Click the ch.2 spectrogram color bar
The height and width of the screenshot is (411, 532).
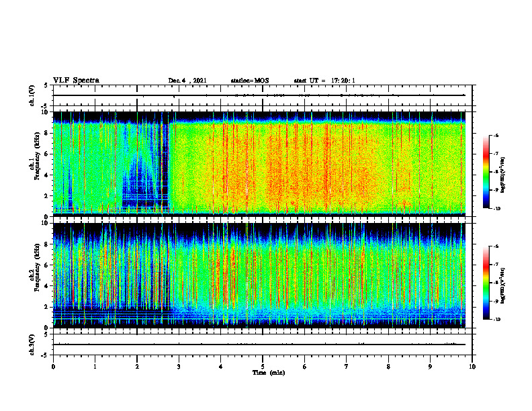coord(486,283)
